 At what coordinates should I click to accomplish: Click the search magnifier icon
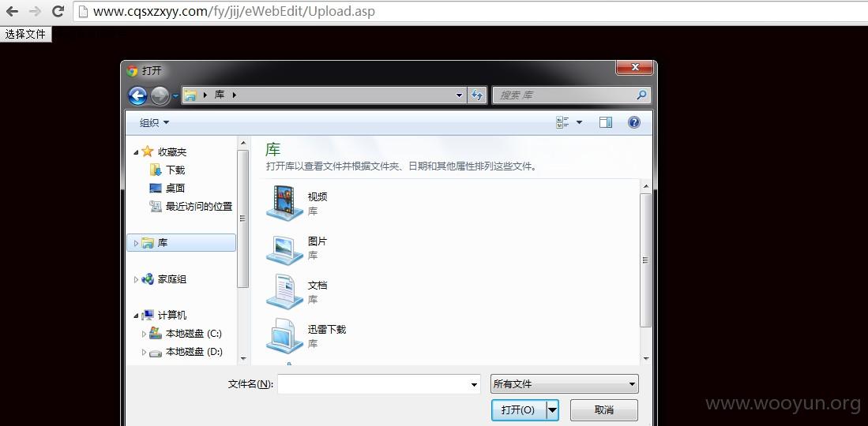pyautogui.click(x=641, y=95)
